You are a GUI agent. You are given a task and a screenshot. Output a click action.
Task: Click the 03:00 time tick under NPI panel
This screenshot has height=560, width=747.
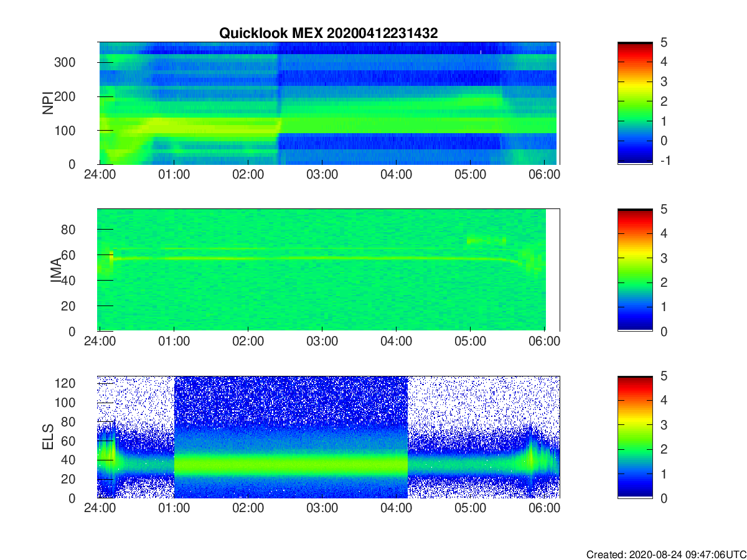pyautogui.click(x=322, y=175)
